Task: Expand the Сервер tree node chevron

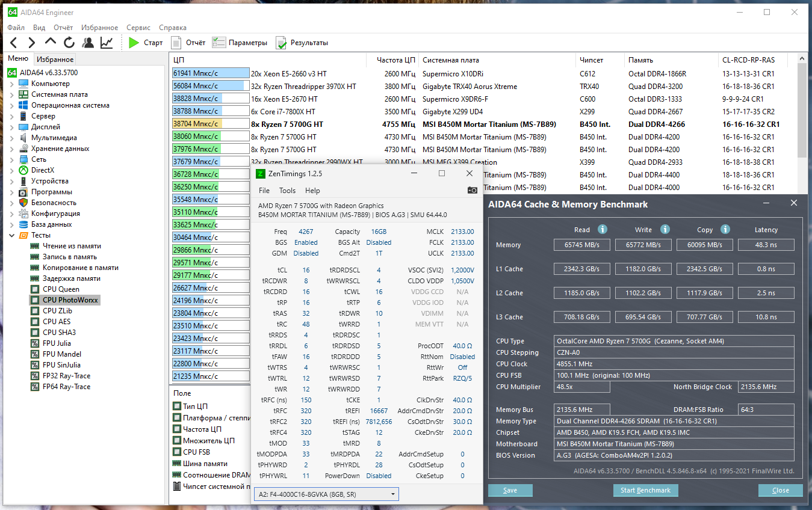Action: point(12,116)
